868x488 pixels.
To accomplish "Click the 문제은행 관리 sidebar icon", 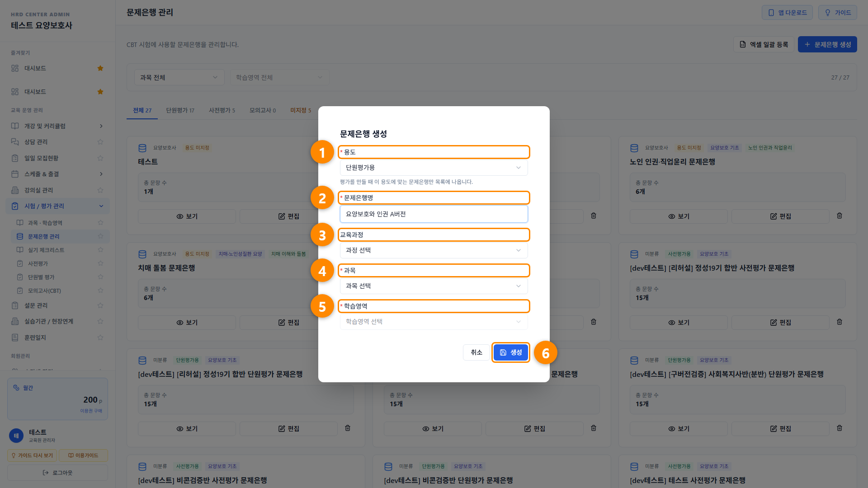I will click(x=20, y=236).
